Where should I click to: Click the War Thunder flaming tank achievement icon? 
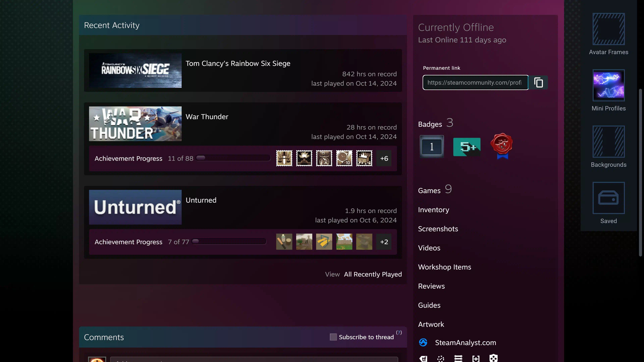click(x=304, y=158)
